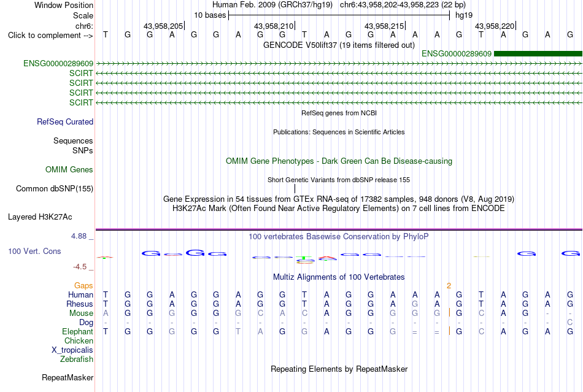Click the Dog alignment row label
583x392 pixels.
(x=86, y=323)
